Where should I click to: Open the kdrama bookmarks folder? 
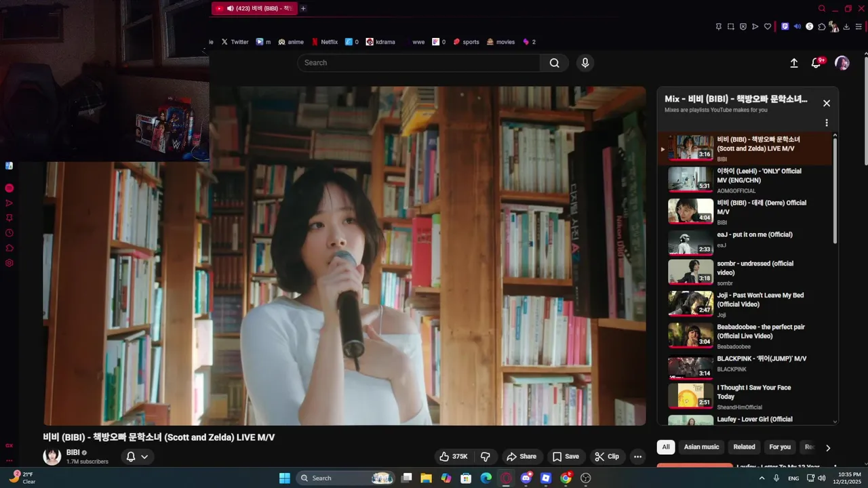click(x=380, y=42)
